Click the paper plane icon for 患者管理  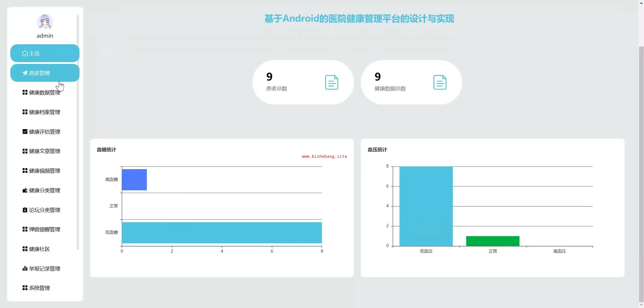pos(25,73)
